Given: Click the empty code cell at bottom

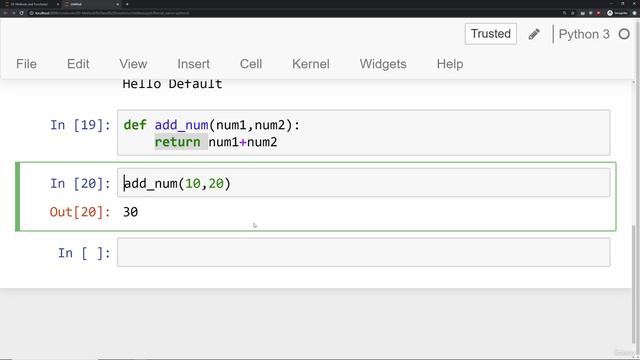Looking at the screenshot, I should tap(364, 252).
